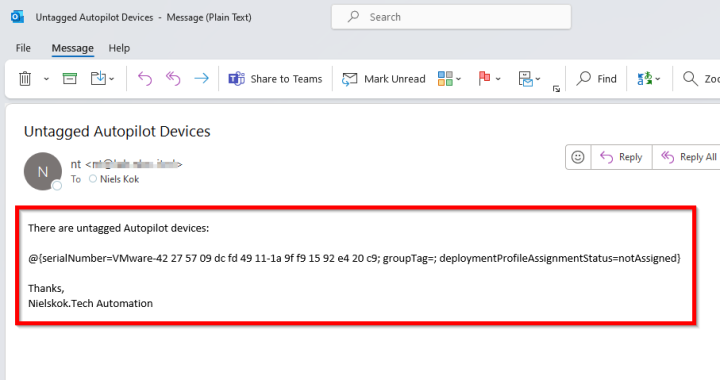The image size is (720, 380).
Task: Click inside the Search box
Action: 451,17
